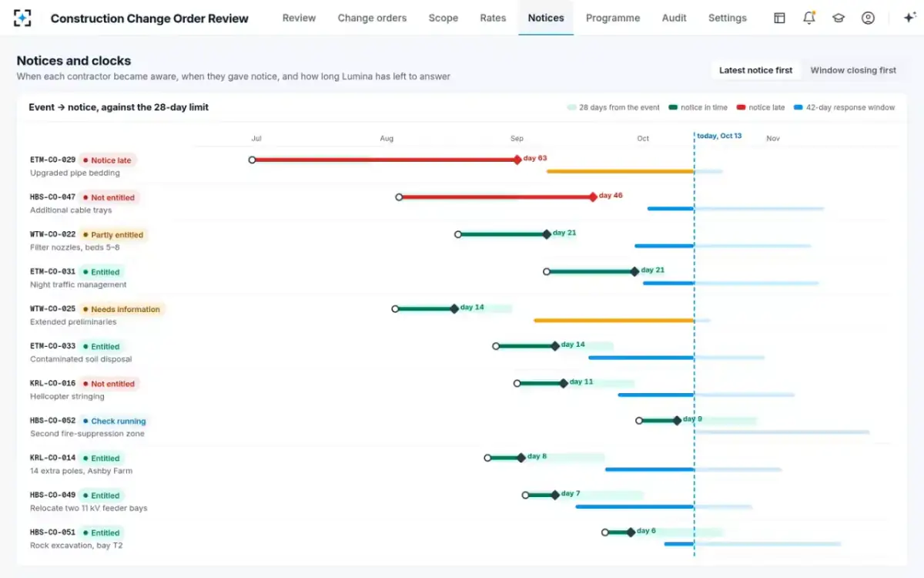Select the event circle for WTW-CO-022

pyautogui.click(x=458, y=234)
